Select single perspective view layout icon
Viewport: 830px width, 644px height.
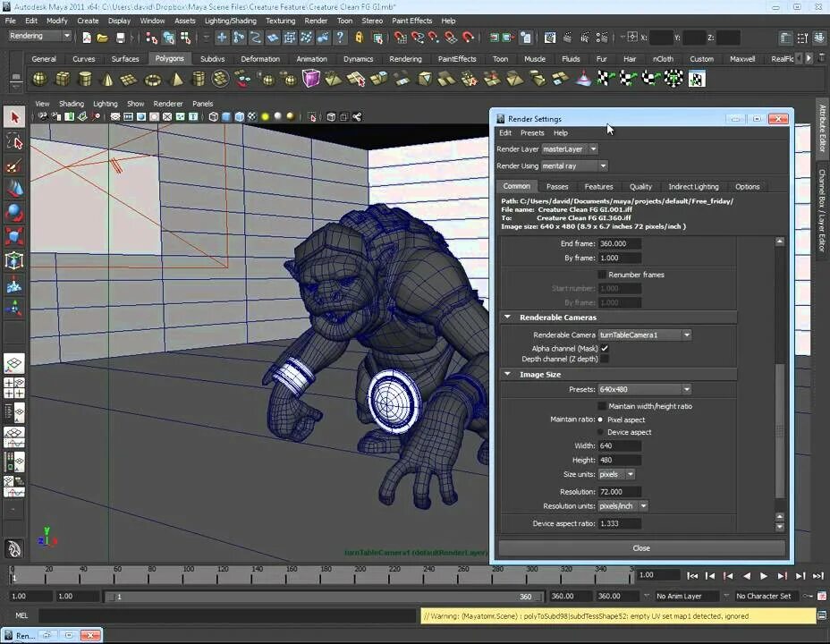[14, 363]
